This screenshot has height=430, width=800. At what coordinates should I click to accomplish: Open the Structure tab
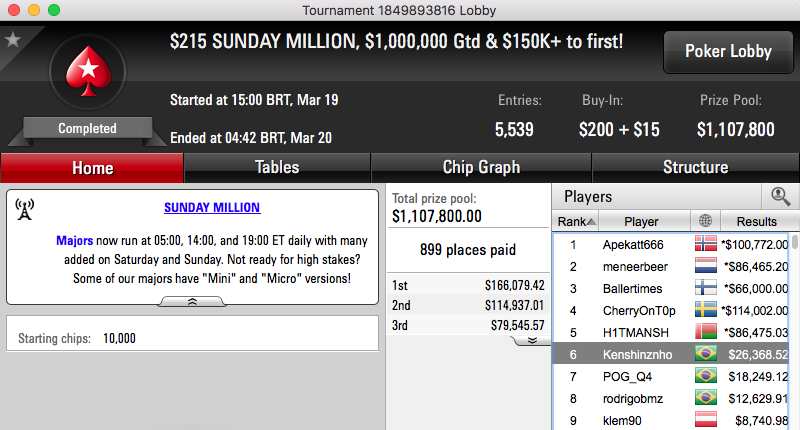[x=695, y=167]
